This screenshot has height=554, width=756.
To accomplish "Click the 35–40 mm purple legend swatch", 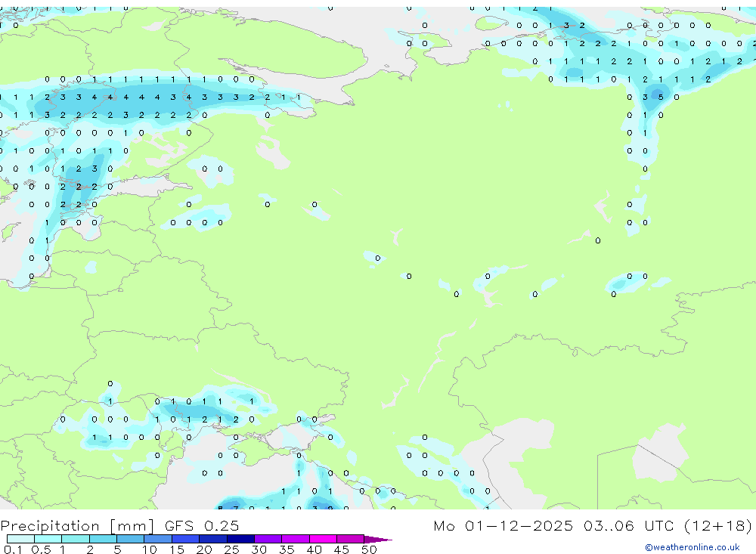I will click(x=296, y=539).
